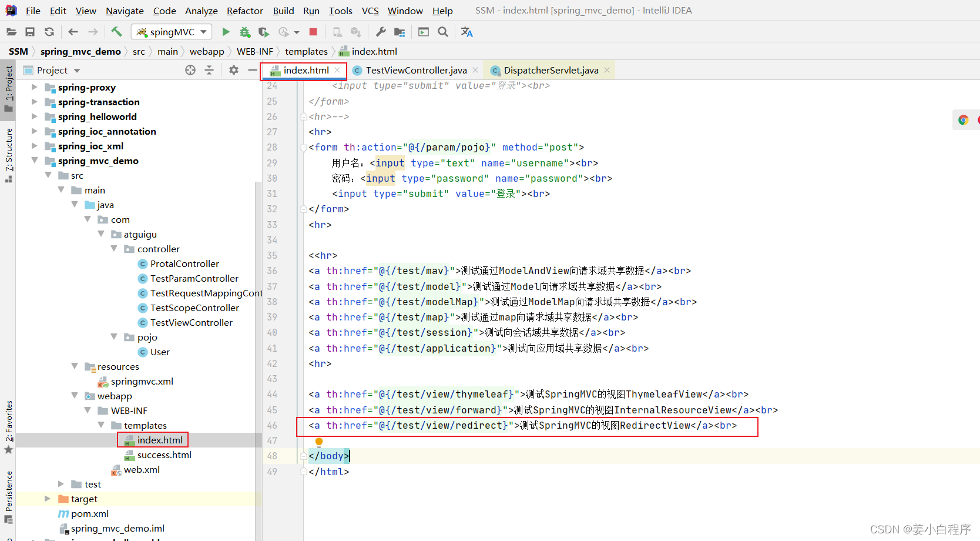Run the spingMVC configuration with the green play icon

click(x=226, y=32)
